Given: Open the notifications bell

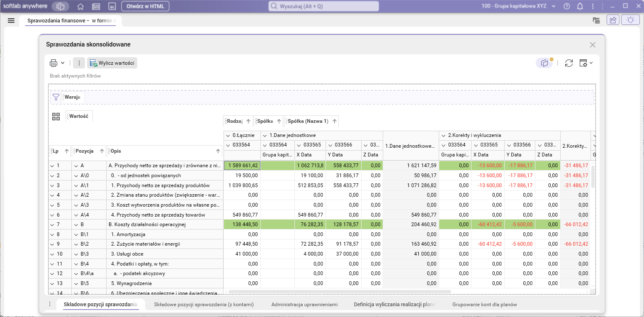Looking at the screenshot, I should point(580,6).
